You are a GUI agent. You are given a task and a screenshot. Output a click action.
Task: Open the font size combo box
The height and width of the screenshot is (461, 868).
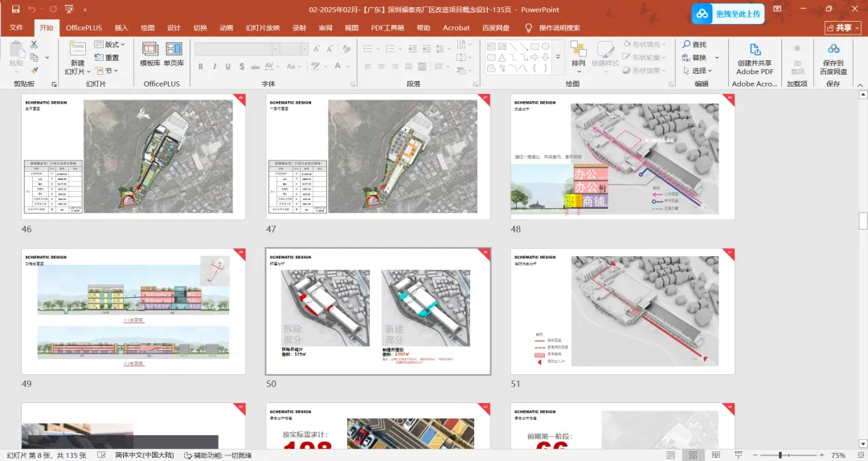click(294, 49)
